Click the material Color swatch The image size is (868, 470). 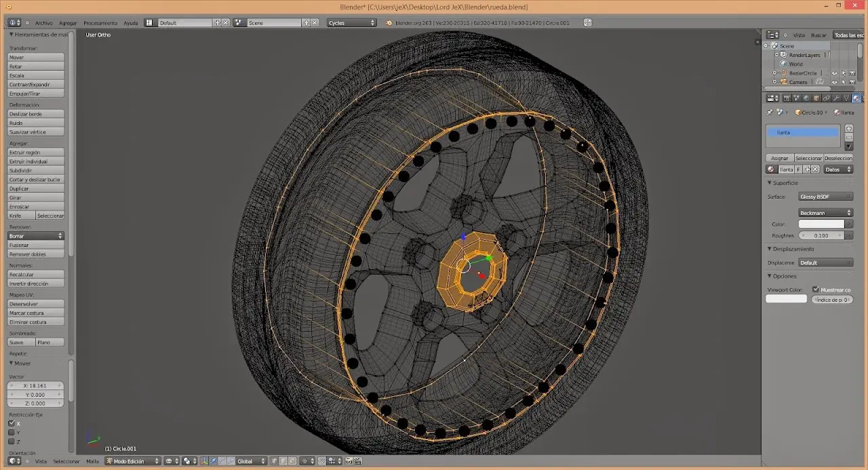[x=821, y=224]
